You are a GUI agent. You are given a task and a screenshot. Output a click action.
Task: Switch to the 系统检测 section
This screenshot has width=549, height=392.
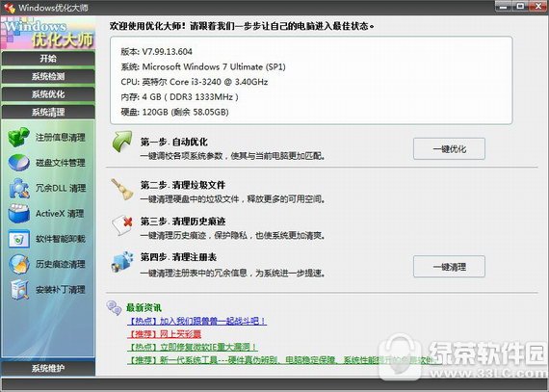coord(48,76)
